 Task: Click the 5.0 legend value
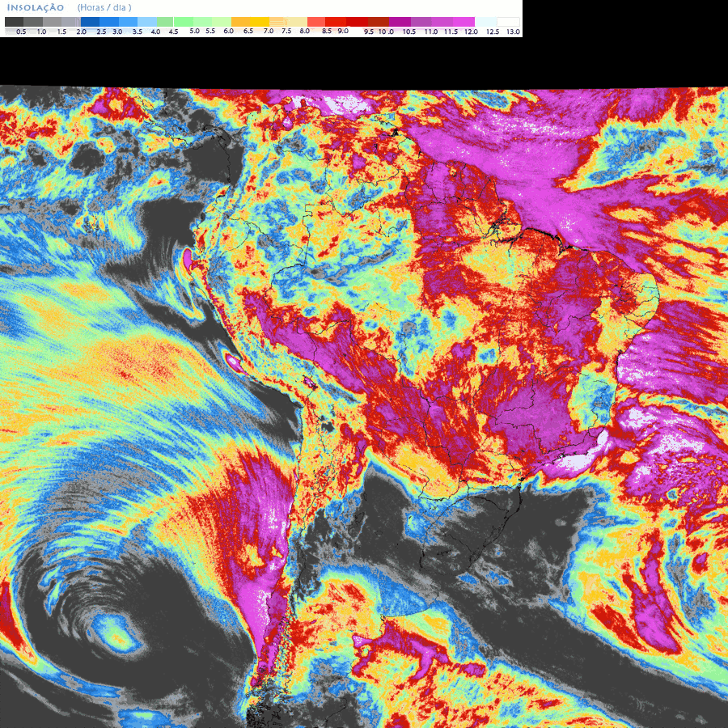pos(194,31)
